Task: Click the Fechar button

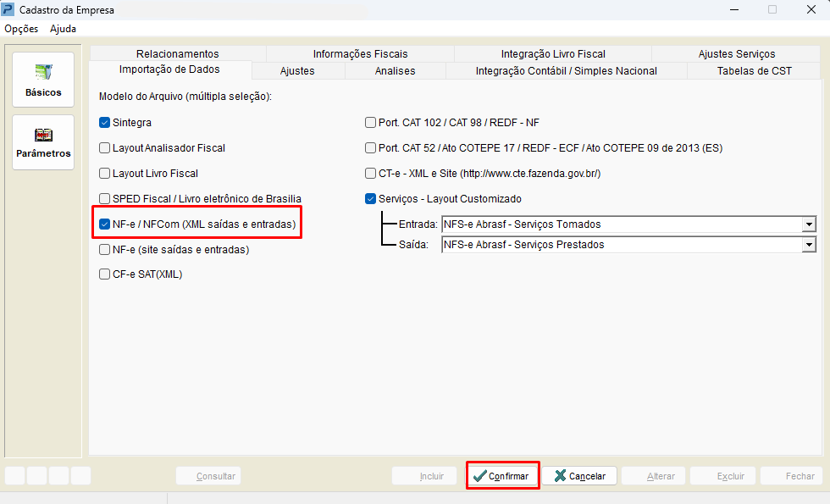Action: click(791, 476)
